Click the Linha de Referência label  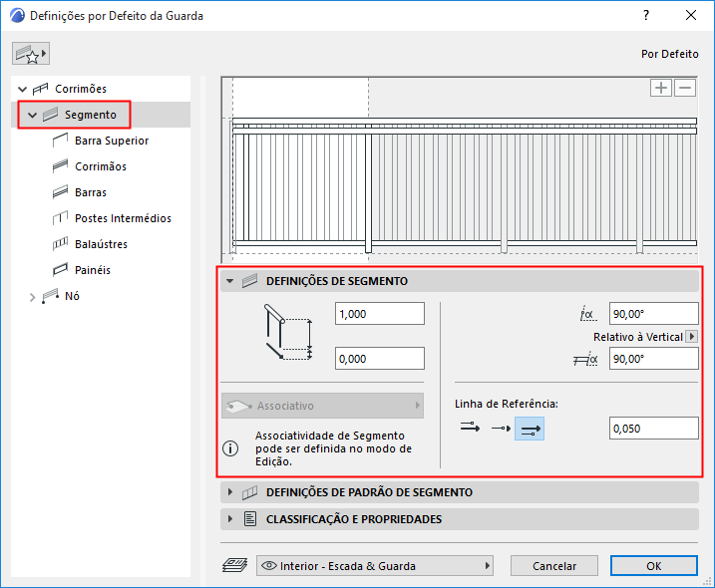click(507, 404)
